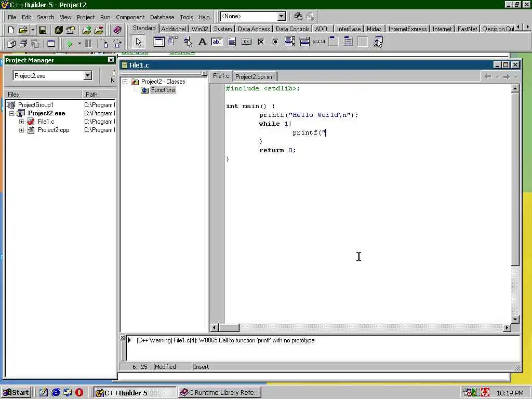532x399 pixels.
Task: Click Remove file from project icon
Action: click(x=99, y=30)
